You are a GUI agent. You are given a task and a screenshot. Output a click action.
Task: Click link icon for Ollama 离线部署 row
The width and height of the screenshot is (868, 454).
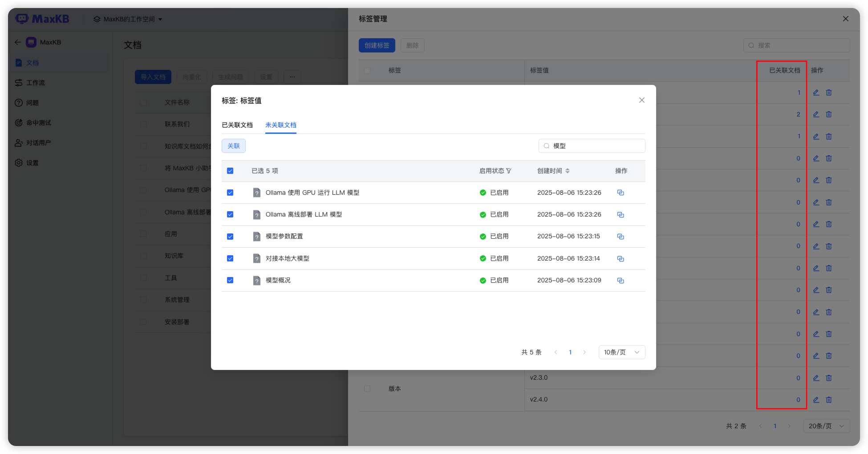pos(621,215)
